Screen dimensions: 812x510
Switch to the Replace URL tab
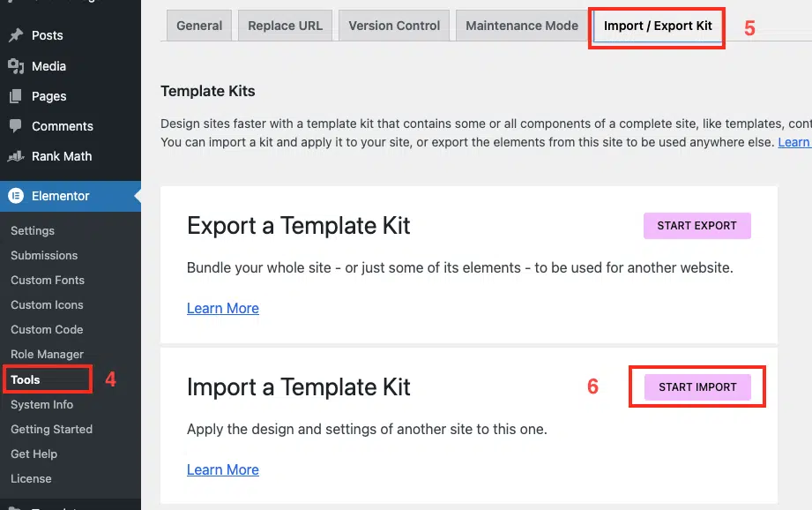point(285,26)
